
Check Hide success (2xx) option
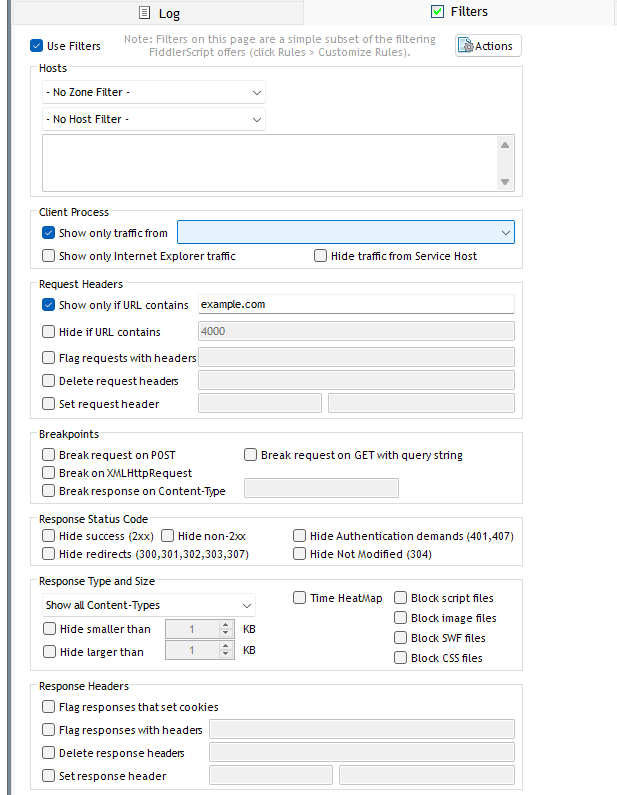[49, 536]
